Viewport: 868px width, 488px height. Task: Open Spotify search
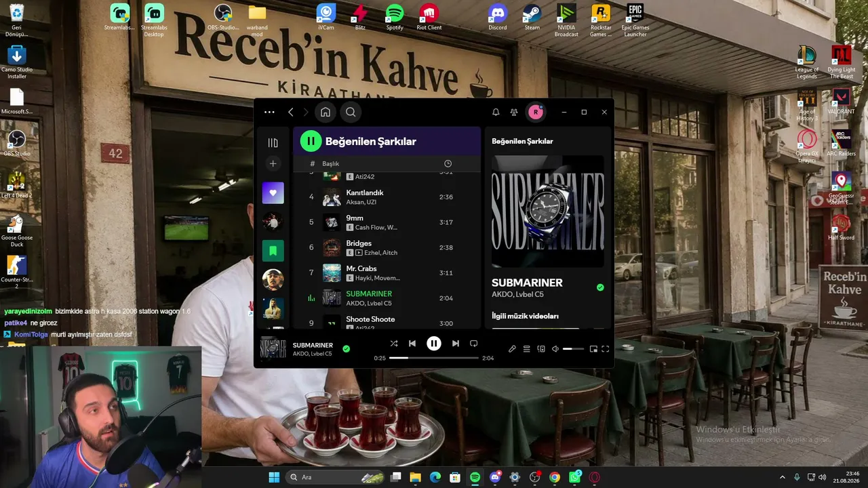pos(351,113)
